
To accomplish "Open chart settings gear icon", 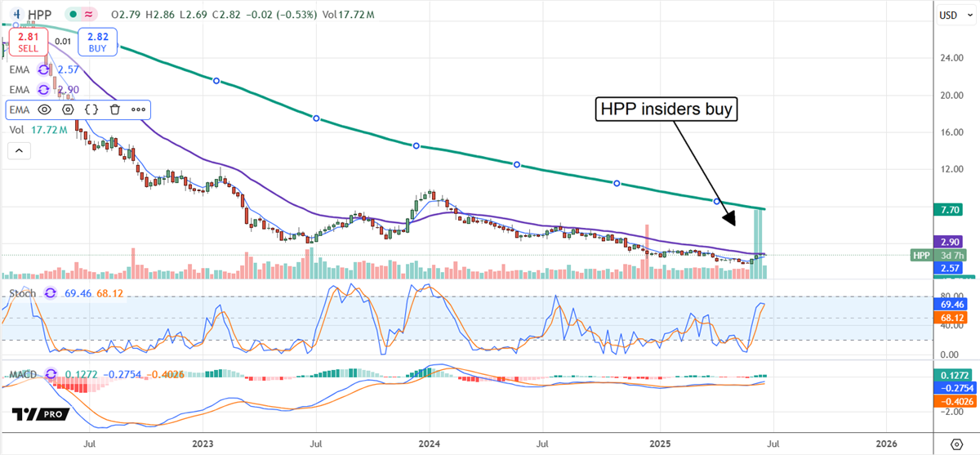I will (955, 445).
